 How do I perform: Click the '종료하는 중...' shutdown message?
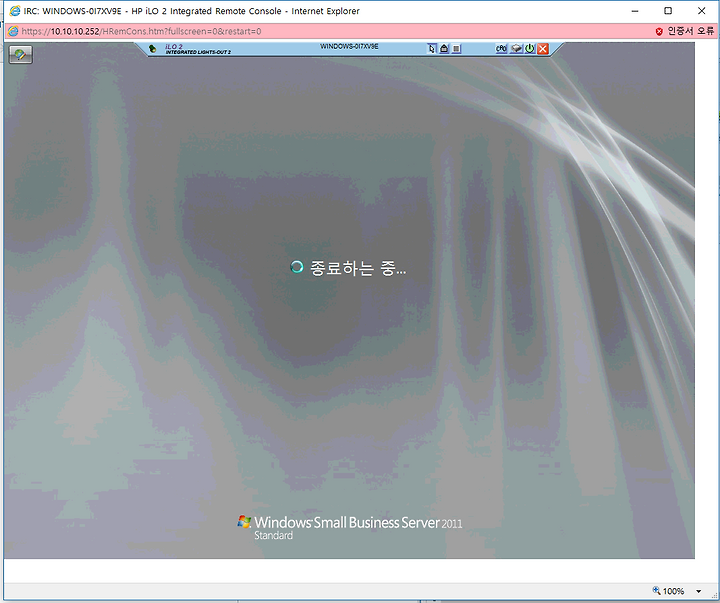tap(348, 268)
